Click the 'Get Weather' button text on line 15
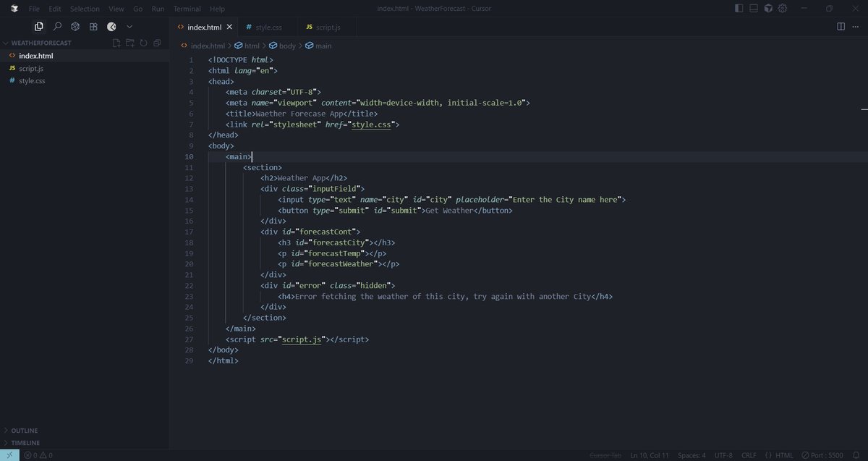The width and height of the screenshot is (868, 461). pos(448,211)
